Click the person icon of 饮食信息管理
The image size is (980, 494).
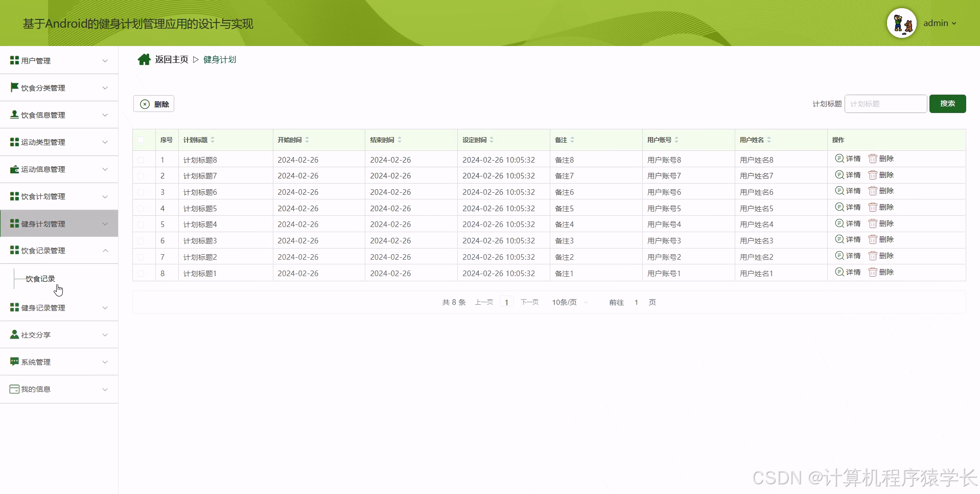[x=14, y=115]
